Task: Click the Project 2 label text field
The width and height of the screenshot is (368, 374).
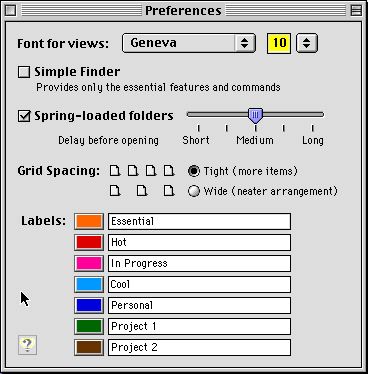Action: tap(199, 347)
